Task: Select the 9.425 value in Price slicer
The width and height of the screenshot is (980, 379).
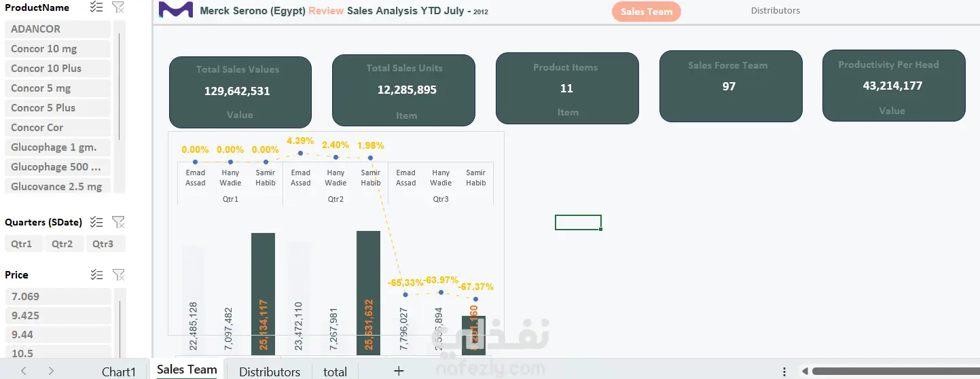Action: point(57,315)
